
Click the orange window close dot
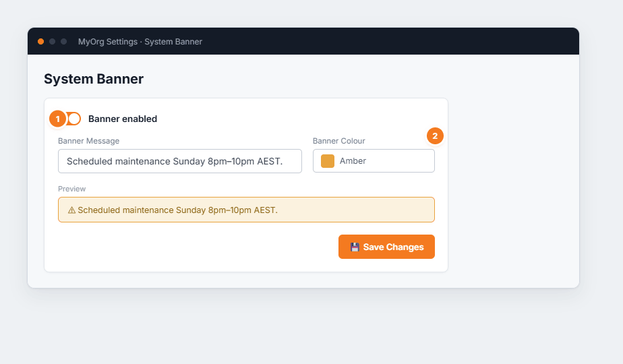[40, 41]
